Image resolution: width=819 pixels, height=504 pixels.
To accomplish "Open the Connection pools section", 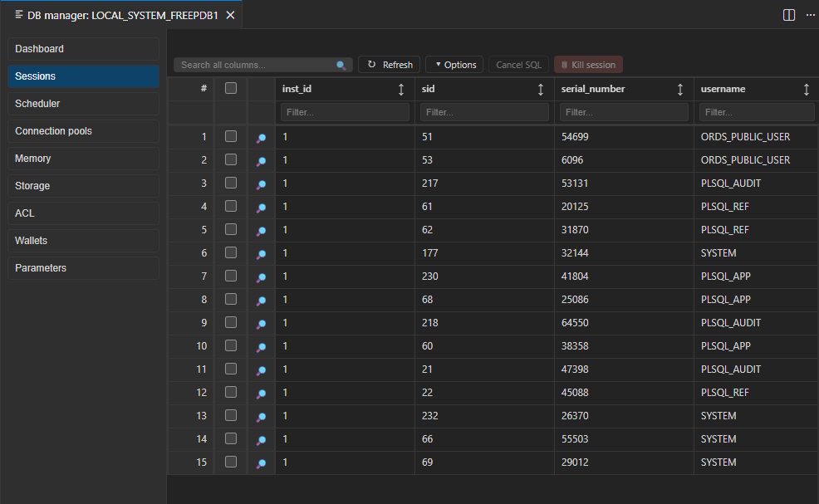I will point(84,131).
